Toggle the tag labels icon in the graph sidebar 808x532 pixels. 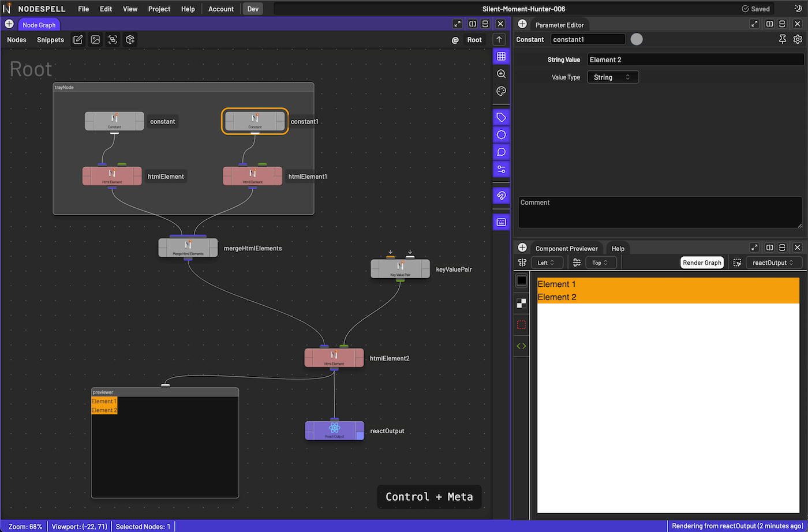tap(501, 118)
